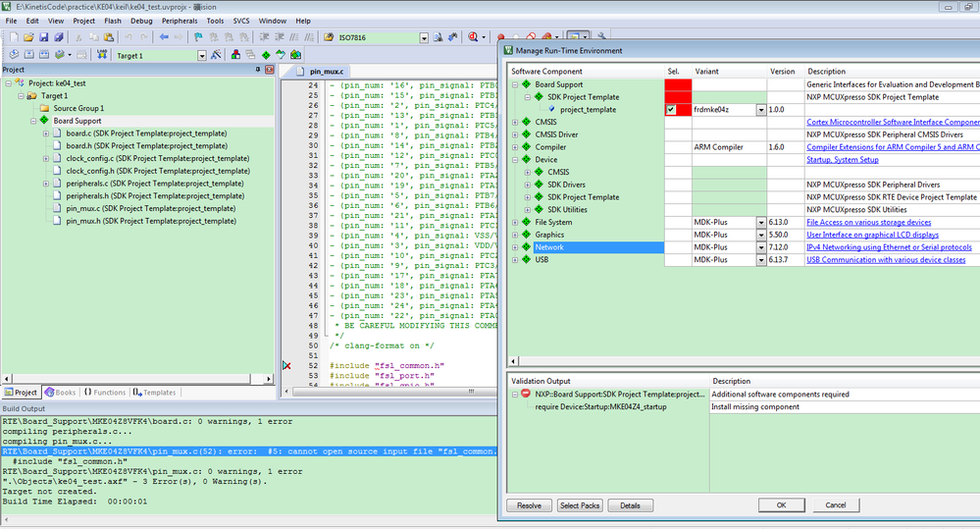Click the Resolve button
The image size is (980, 529).
click(529, 505)
